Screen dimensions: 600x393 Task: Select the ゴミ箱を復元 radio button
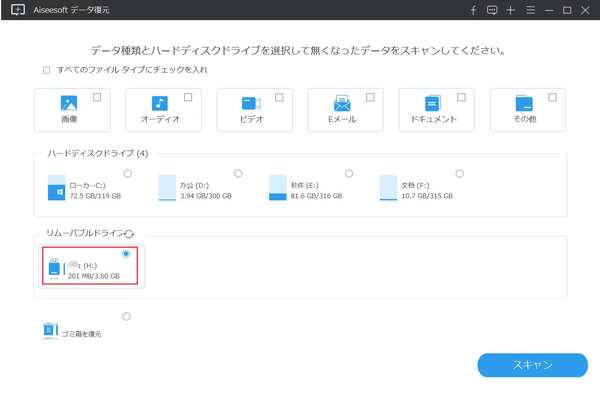pyautogui.click(x=126, y=316)
